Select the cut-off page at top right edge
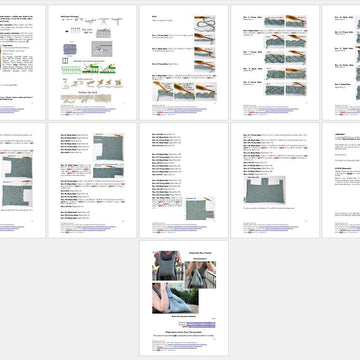 [x=341, y=62]
